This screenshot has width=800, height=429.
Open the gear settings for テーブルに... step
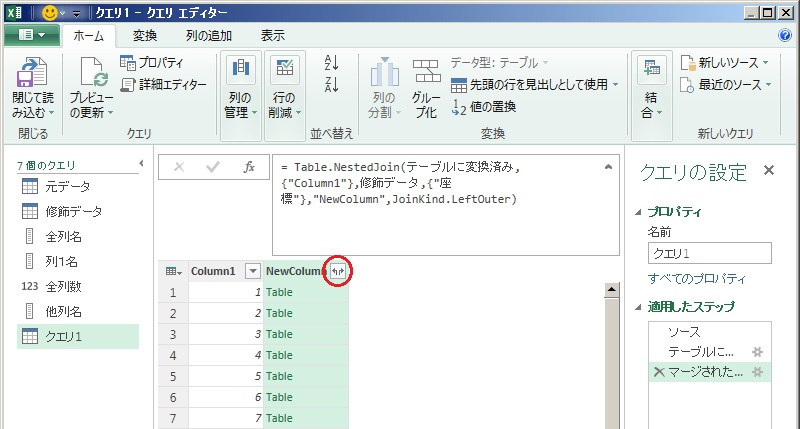(x=758, y=351)
